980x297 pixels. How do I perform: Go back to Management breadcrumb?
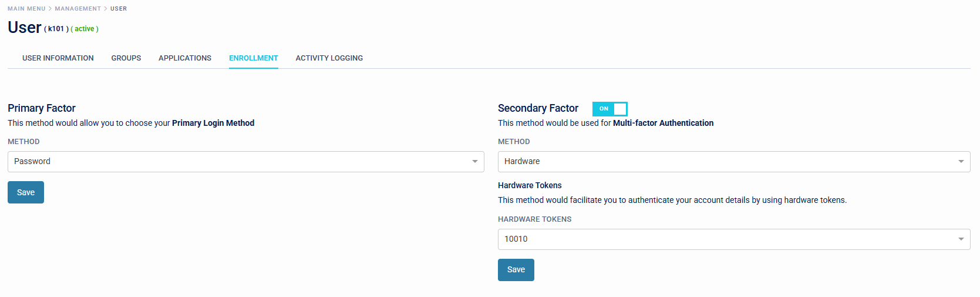(x=78, y=9)
